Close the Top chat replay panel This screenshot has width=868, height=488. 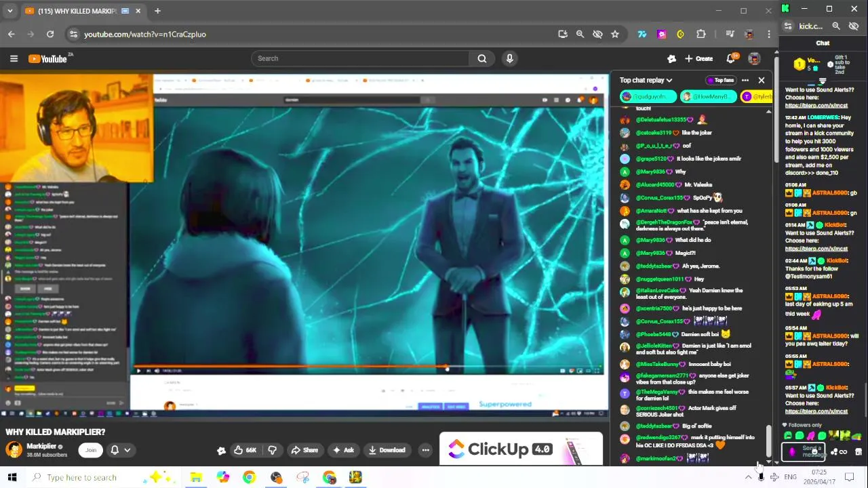(762, 80)
